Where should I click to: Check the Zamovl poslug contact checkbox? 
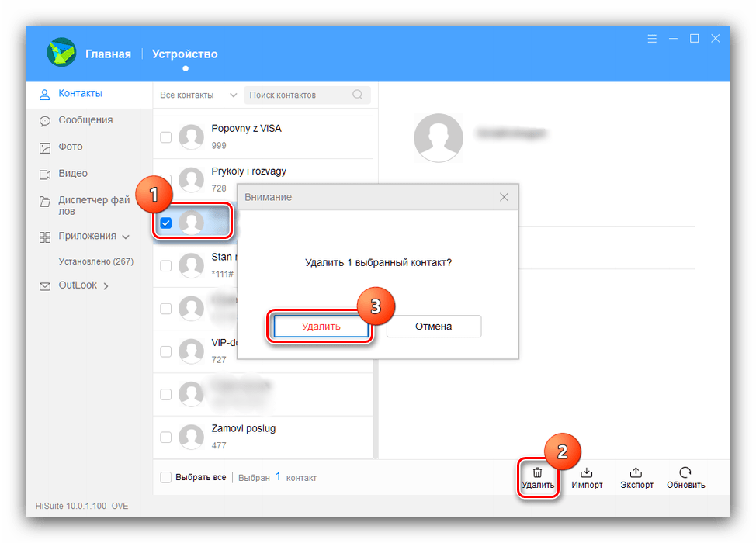[166, 437]
